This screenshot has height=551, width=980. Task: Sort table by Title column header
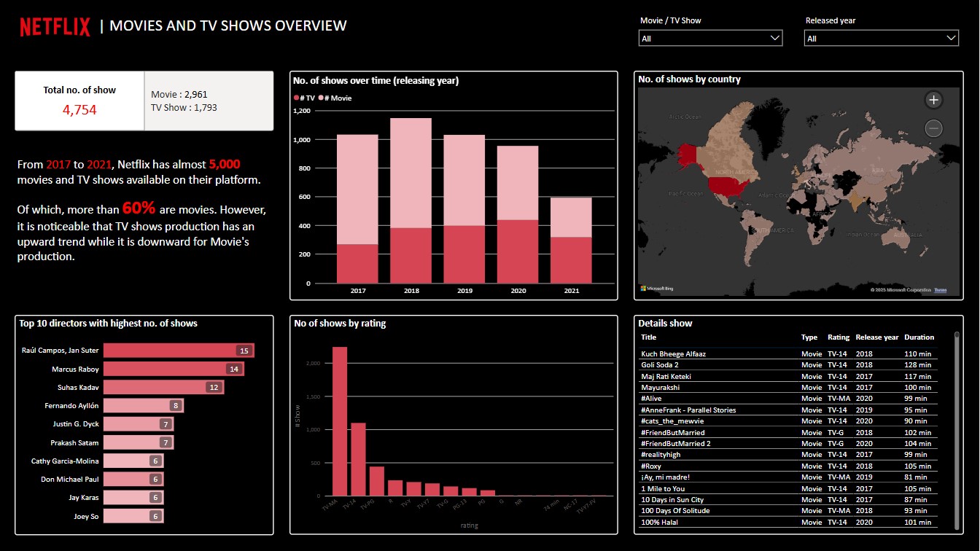pos(649,337)
